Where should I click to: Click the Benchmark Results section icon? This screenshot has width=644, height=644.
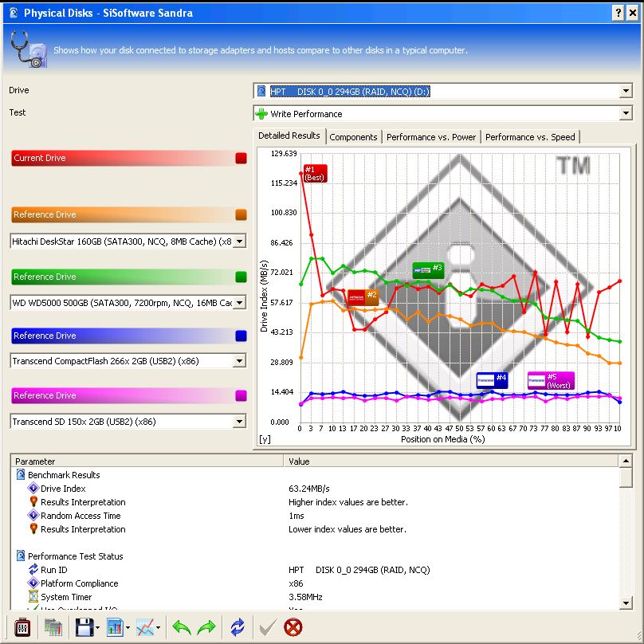coord(21,475)
